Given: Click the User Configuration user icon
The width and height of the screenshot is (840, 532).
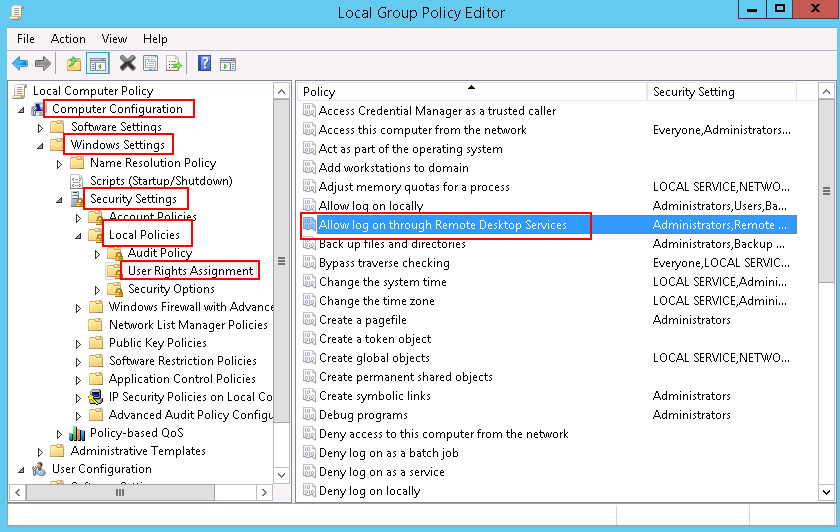Looking at the screenshot, I should tap(39, 469).
